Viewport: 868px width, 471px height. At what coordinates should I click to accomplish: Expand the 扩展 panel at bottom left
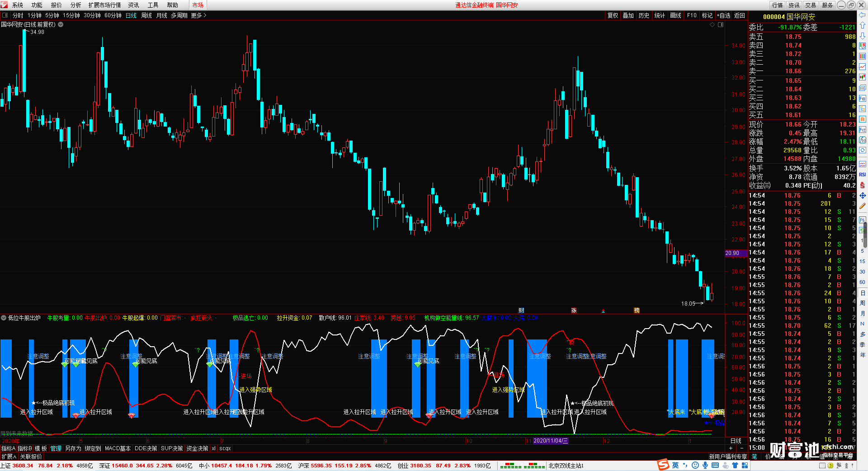click(x=9, y=457)
